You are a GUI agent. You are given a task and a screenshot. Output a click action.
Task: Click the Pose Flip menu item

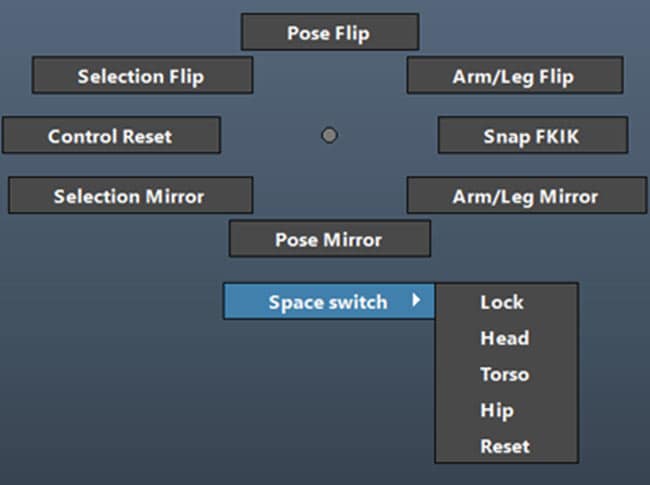point(329,32)
